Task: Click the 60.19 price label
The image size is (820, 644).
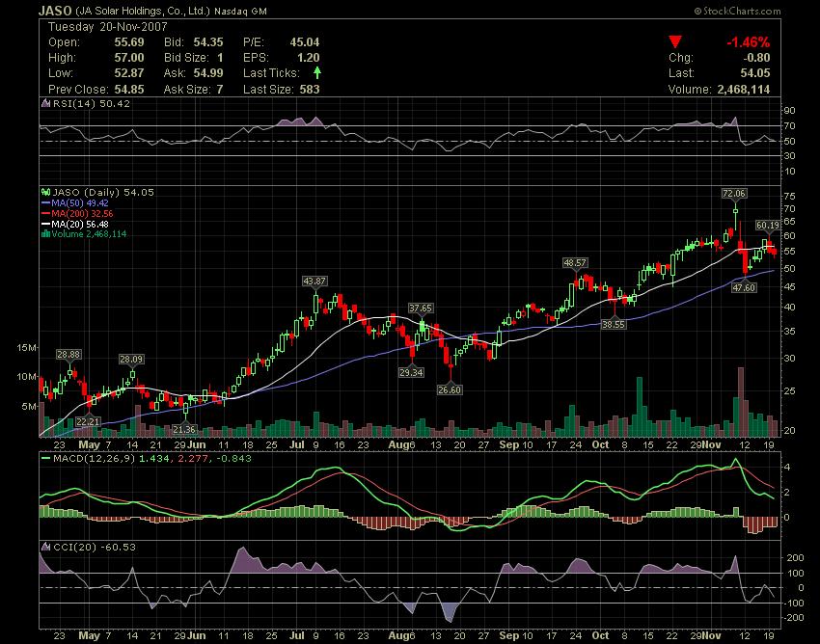Action: [x=768, y=226]
